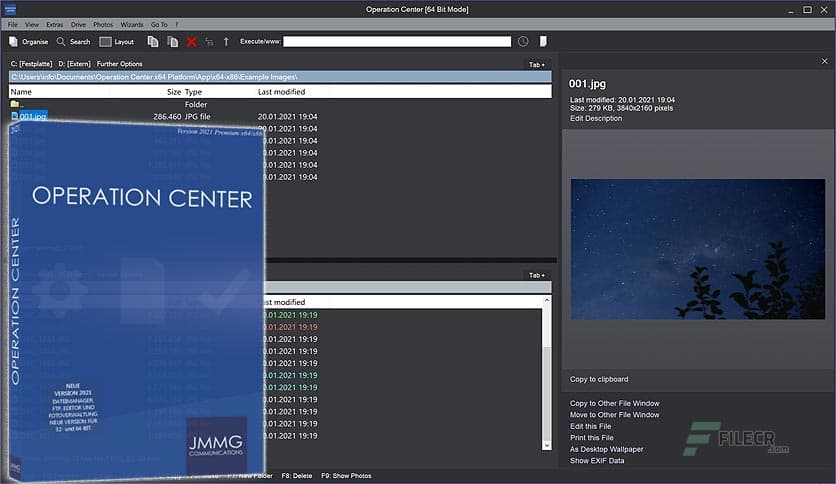Click lower scrollbar up arrow
The image size is (836, 484).
[546, 301]
